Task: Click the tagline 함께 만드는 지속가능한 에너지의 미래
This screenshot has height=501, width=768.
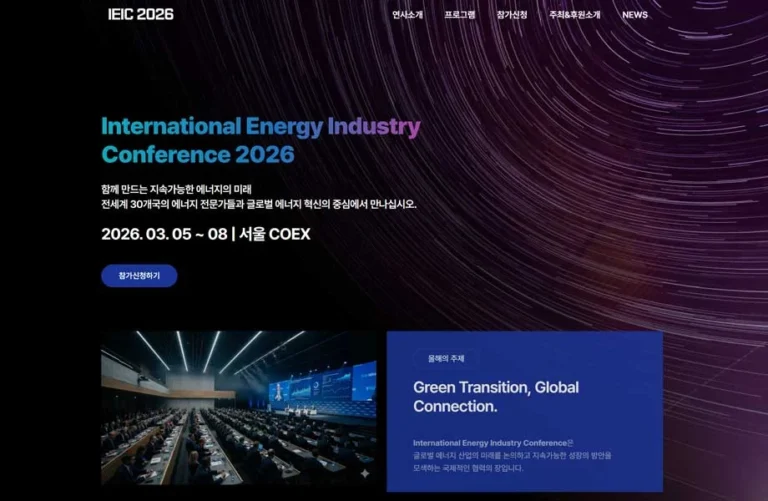Action: (176, 189)
